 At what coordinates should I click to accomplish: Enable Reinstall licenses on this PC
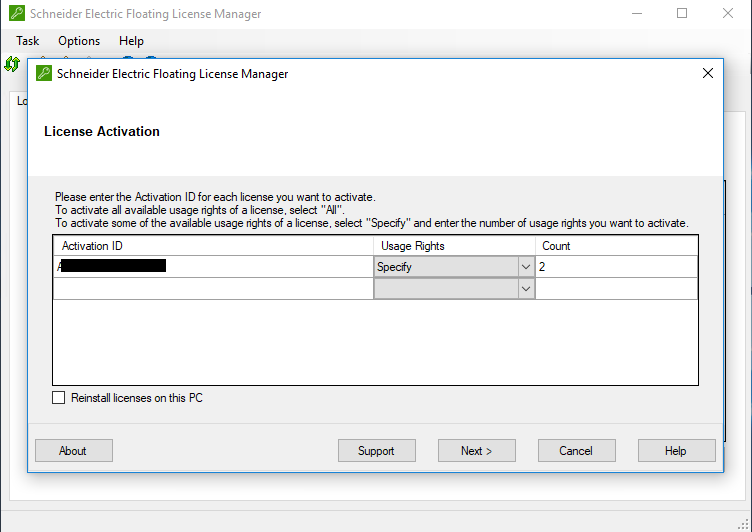click(x=59, y=398)
